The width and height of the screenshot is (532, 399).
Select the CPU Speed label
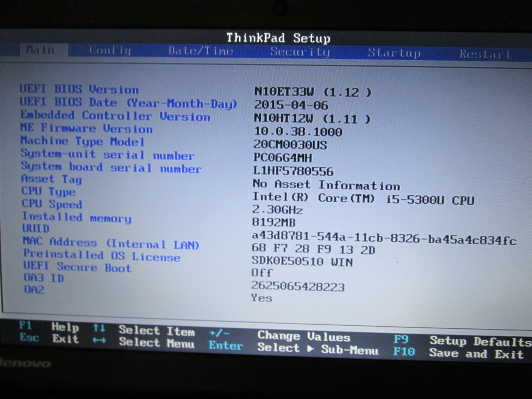click(x=52, y=204)
